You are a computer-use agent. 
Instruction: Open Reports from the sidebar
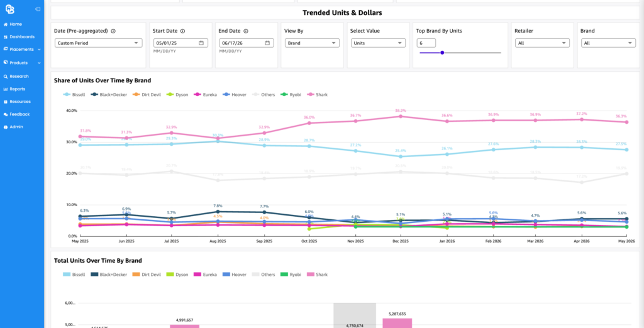pos(17,89)
